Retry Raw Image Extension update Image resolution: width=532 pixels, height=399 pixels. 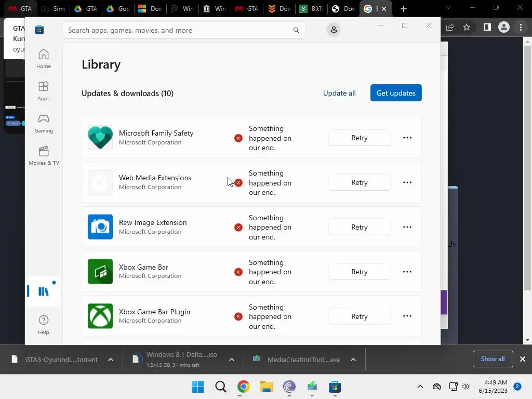tap(360, 227)
